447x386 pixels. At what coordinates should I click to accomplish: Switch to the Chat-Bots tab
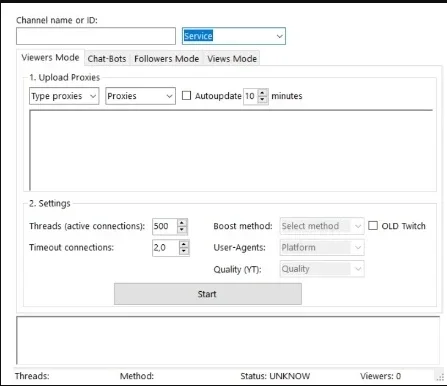107,59
